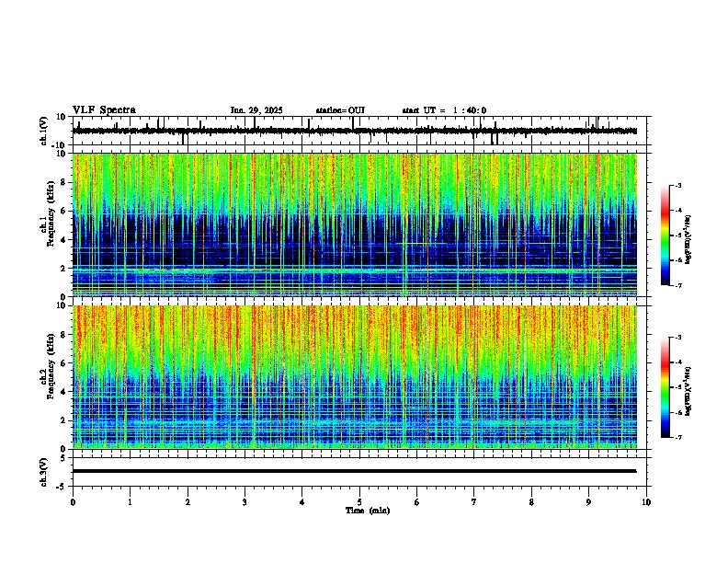Click the "-7" label on ch.2 colorbar
This screenshot has height=563, width=728.
click(677, 437)
